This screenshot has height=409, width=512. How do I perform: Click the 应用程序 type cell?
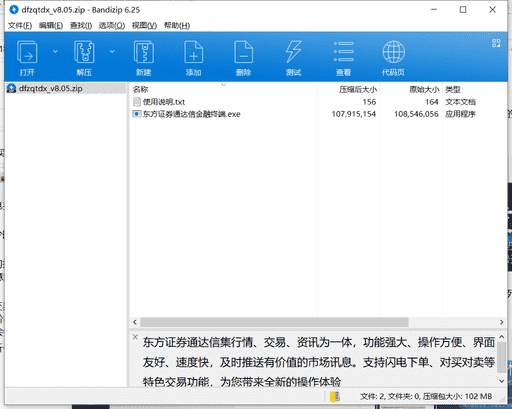point(460,114)
